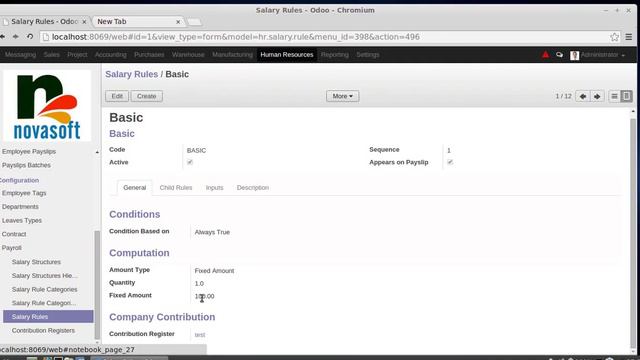640x360 pixels.
Task: Toggle Appears on Payslip checkbox
Action: point(450,162)
